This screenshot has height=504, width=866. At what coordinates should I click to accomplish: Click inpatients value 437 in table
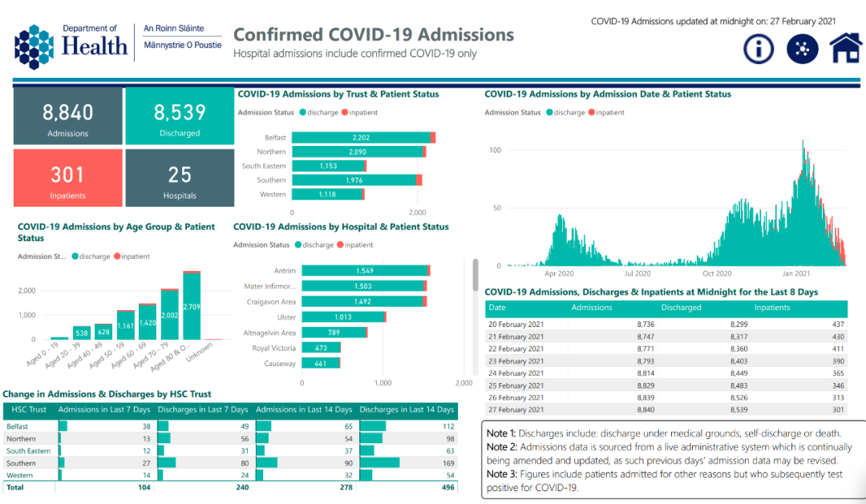838,325
